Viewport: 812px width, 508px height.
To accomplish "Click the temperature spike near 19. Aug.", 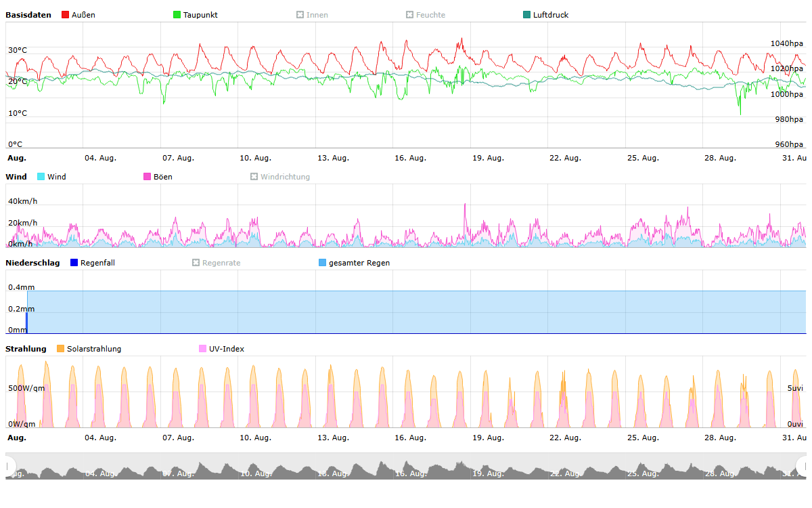I will coord(461,39).
